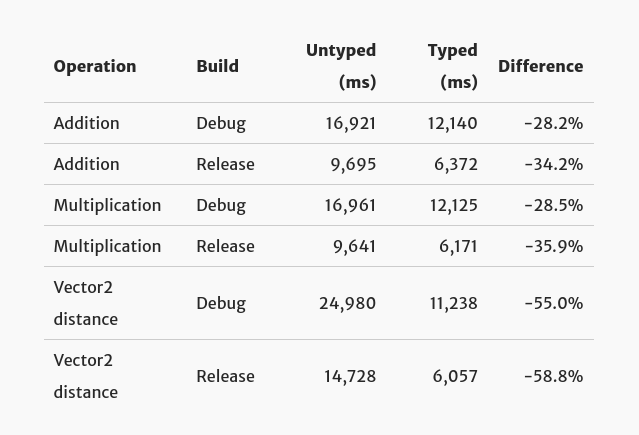The width and height of the screenshot is (639, 435).
Task: Click Release in the Addition row
Action: tap(225, 164)
